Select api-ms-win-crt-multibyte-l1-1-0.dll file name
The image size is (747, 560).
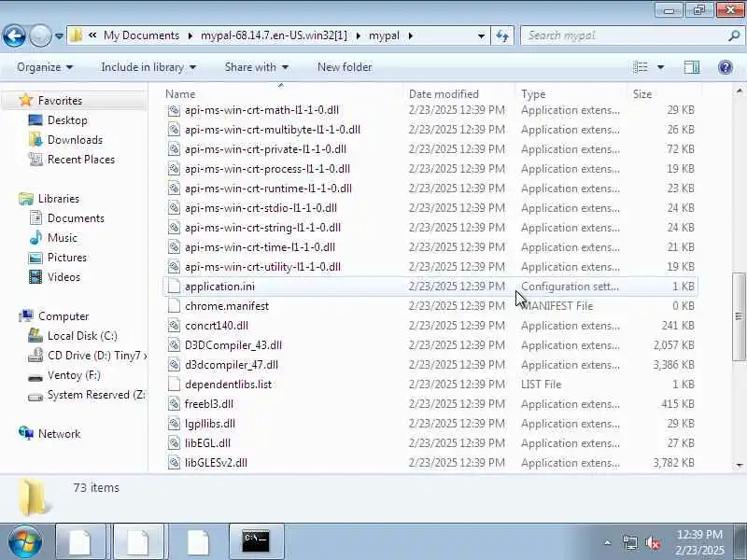coord(273,130)
